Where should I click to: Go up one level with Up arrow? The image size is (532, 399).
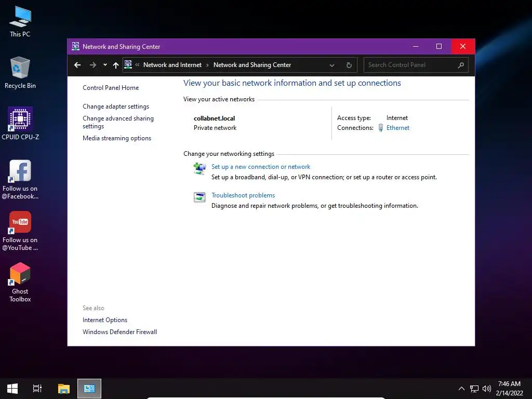[116, 65]
